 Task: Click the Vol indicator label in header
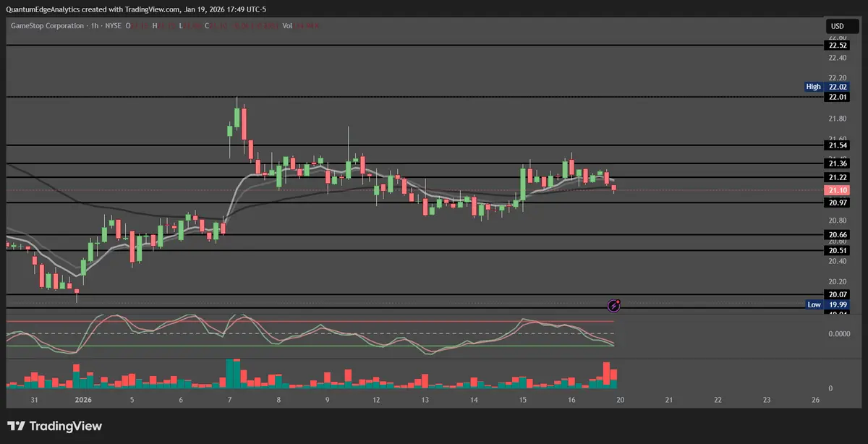click(287, 26)
